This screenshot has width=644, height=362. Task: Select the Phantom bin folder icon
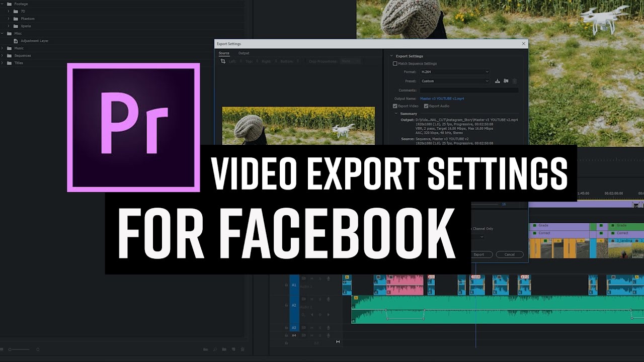coord(16,19)
